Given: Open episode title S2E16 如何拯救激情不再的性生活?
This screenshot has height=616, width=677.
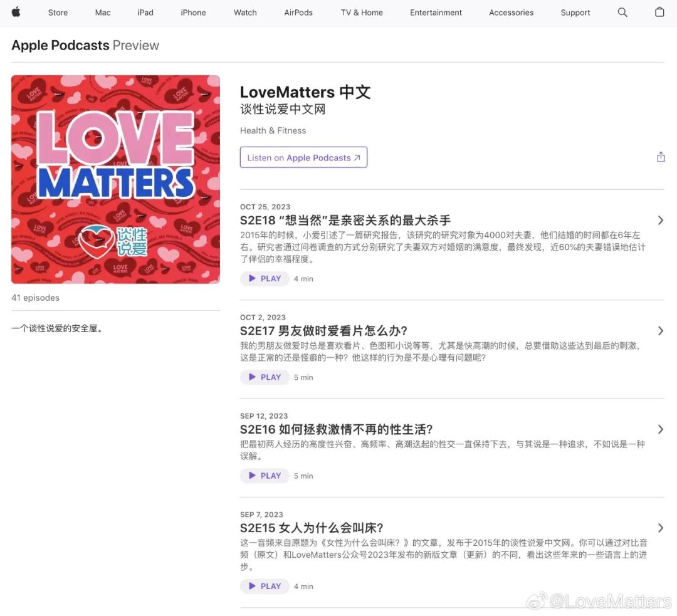Looking at the screenshot, I should tap(337, 429).
